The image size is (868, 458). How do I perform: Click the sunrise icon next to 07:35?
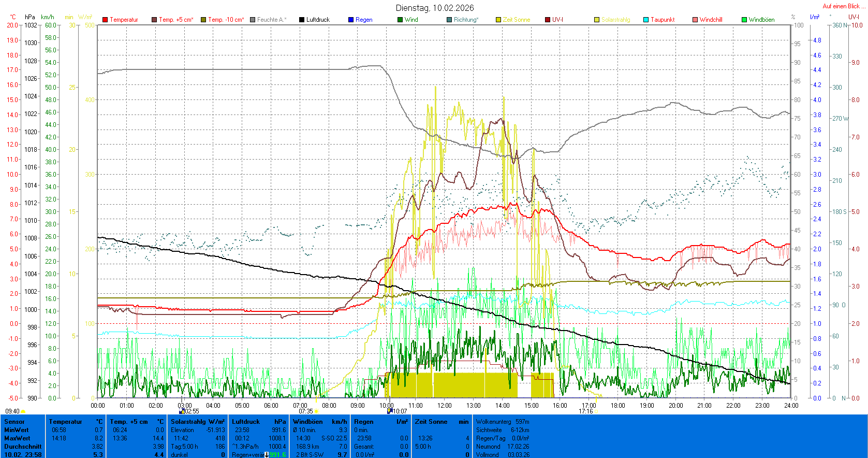[x=316, y=412]
